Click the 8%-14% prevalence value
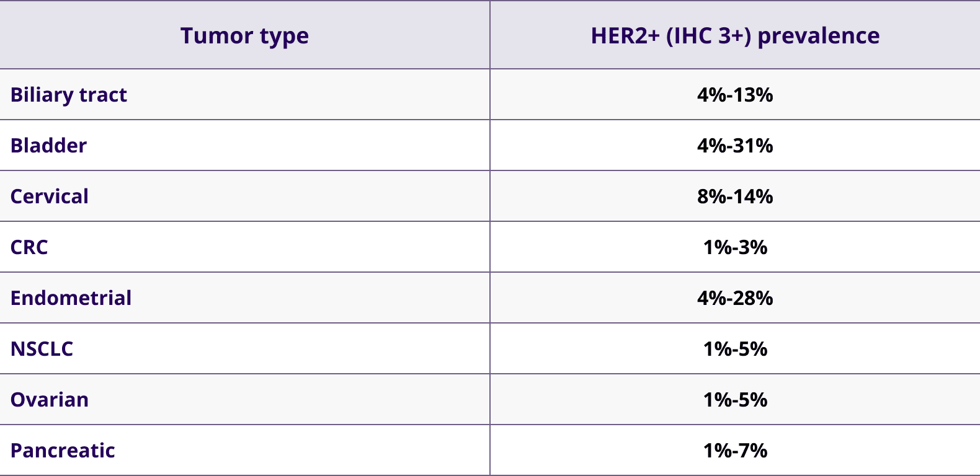 (x=735, y=196)
